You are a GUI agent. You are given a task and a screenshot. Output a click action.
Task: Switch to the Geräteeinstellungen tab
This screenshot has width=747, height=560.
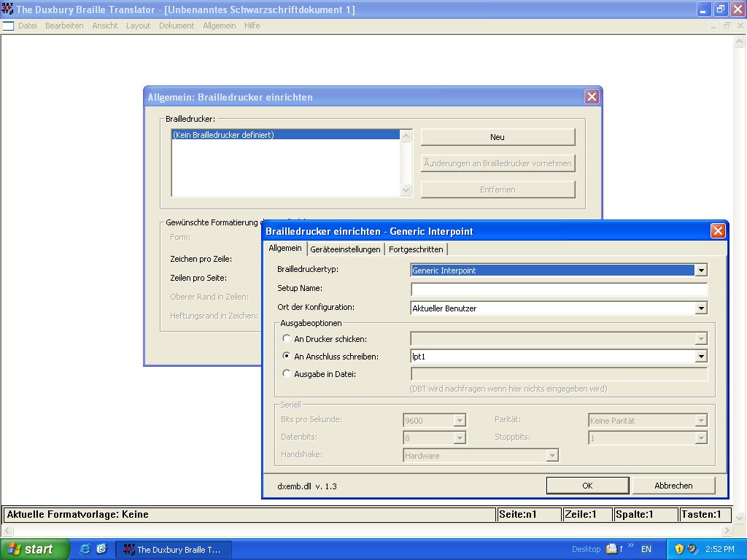tap(345, 249)
